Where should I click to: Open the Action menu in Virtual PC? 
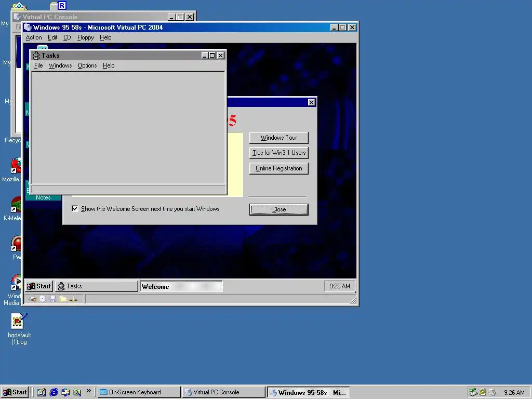34,37
